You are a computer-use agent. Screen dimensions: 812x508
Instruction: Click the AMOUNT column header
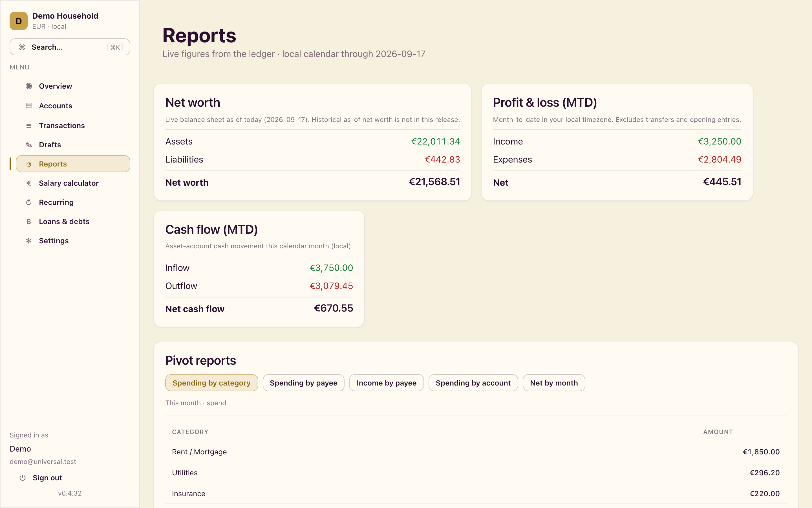point(718,432)
